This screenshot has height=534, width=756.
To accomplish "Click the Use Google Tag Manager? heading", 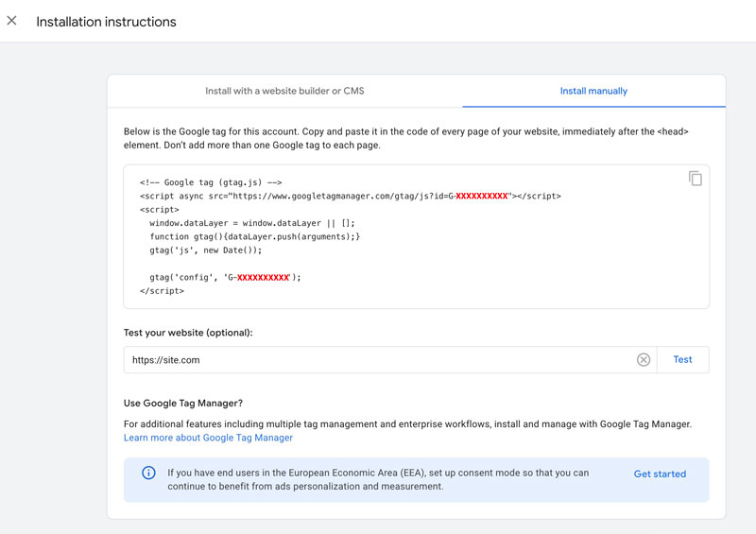I will (183, 404).
